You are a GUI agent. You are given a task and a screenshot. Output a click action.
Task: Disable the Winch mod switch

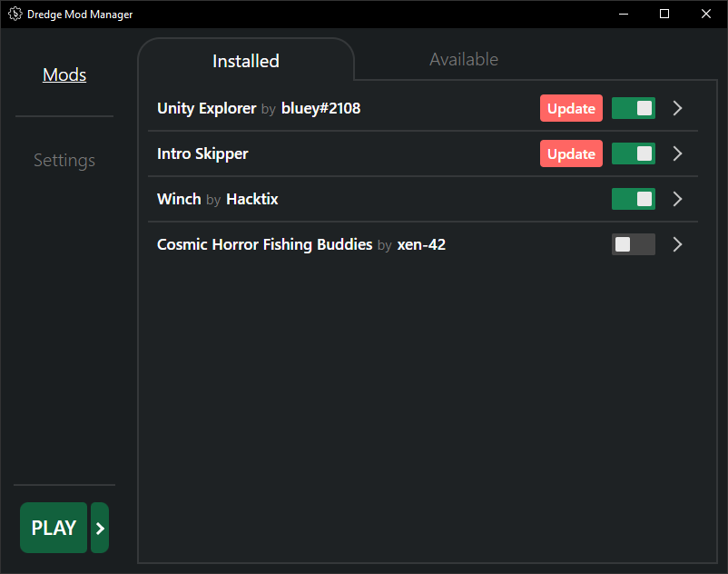pos(633,199)
